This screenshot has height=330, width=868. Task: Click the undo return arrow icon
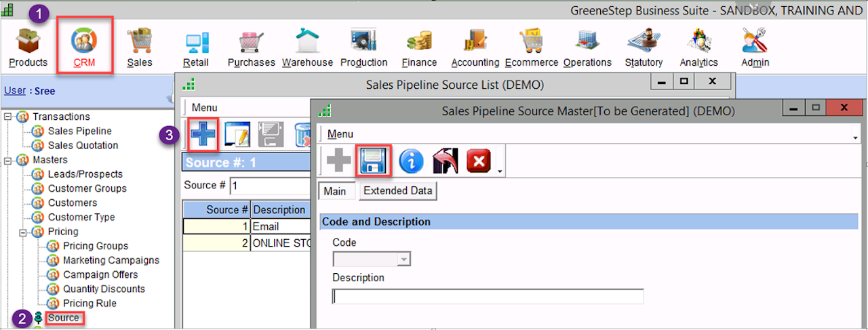click(445, 161)
